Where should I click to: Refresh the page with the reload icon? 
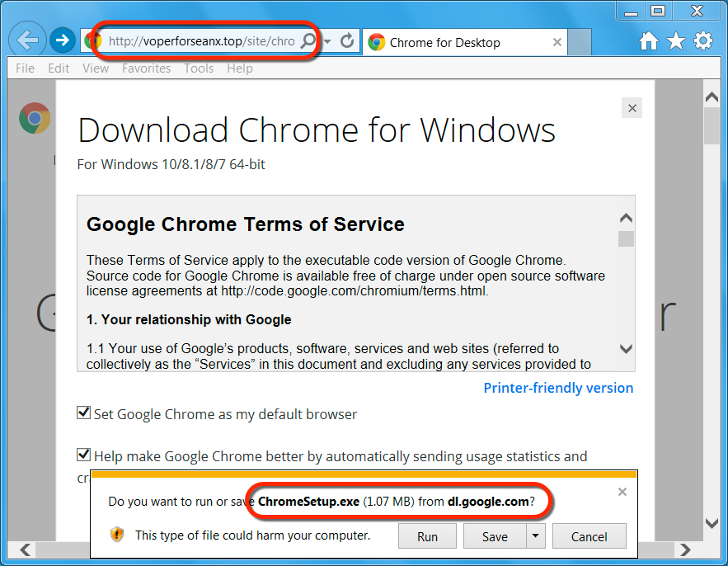[347, 41]
